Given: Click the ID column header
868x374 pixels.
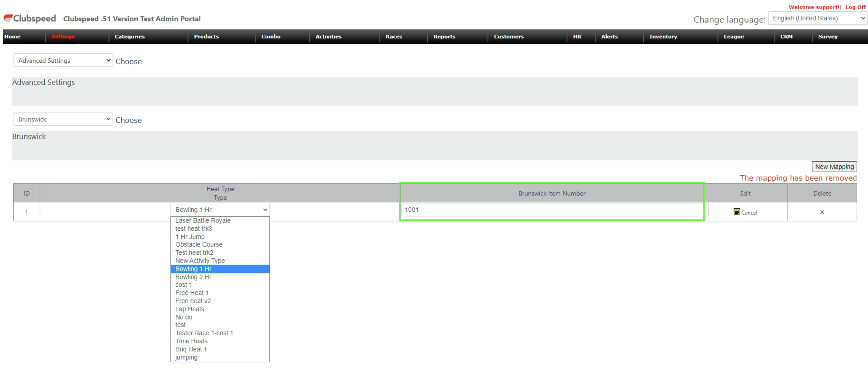Looking at the screenshot, I should click(26, 193).
